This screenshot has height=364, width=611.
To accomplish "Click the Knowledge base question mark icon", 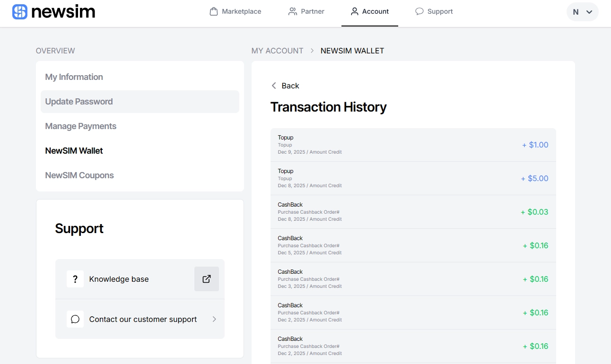I will [75, 279].
